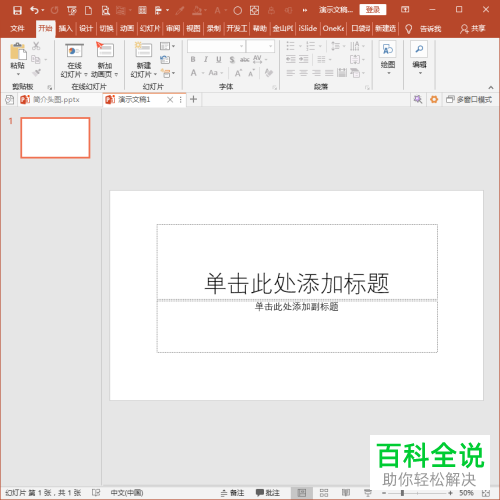Image resolution: width=500 pixels, height=500 pixels.
Task: Expand the Paste (粘贴) dropdown arrow
Action: [x=18, y=74]
